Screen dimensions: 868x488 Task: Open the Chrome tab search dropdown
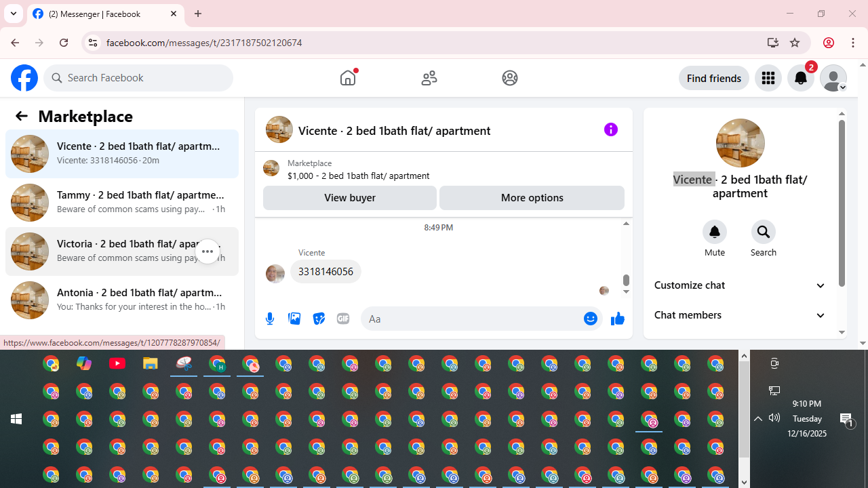pos(14,14)
